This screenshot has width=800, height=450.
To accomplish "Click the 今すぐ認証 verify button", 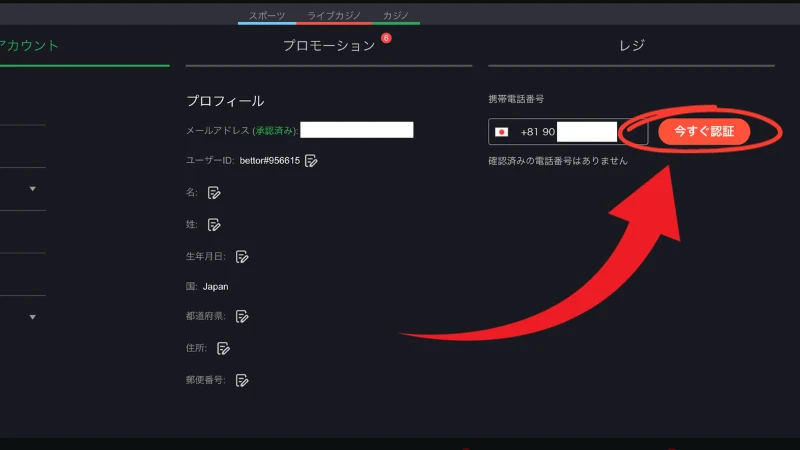I will (704, 132).
